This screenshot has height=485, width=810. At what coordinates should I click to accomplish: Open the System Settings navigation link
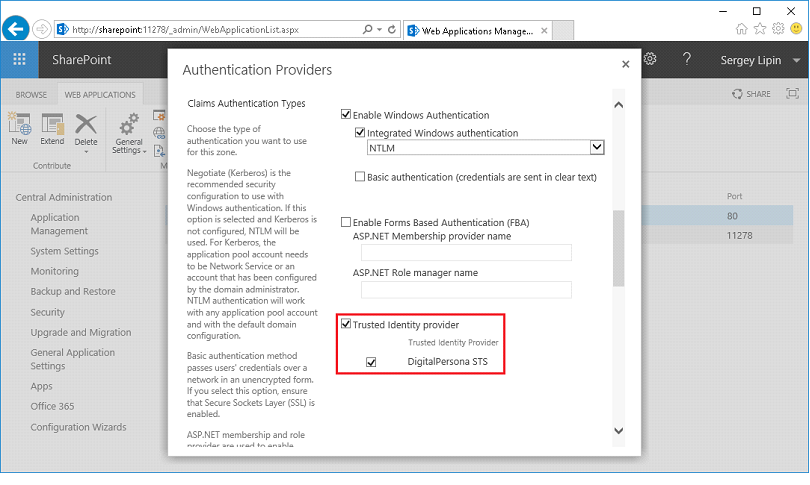(x=64, y=251)
